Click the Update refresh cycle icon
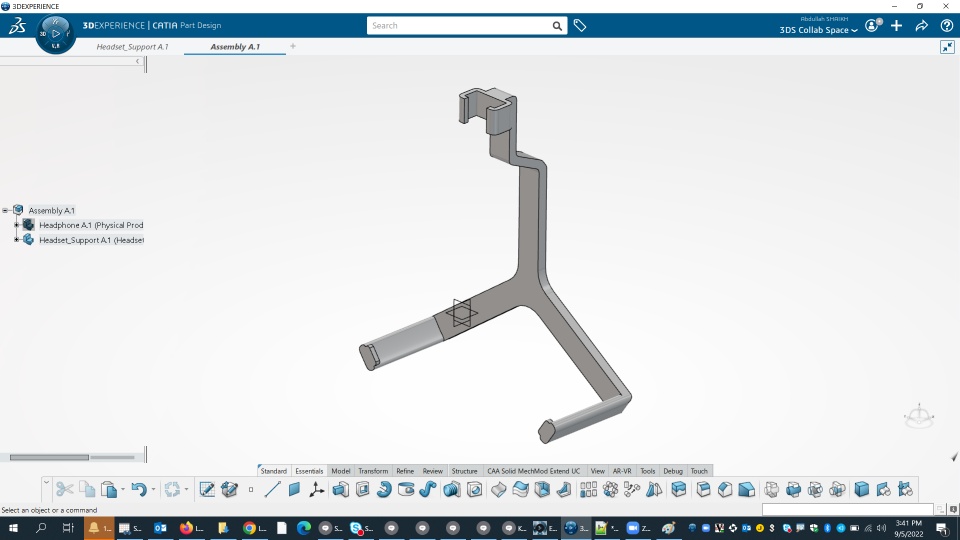The image size is (960, 540). [x=172, y=489]
